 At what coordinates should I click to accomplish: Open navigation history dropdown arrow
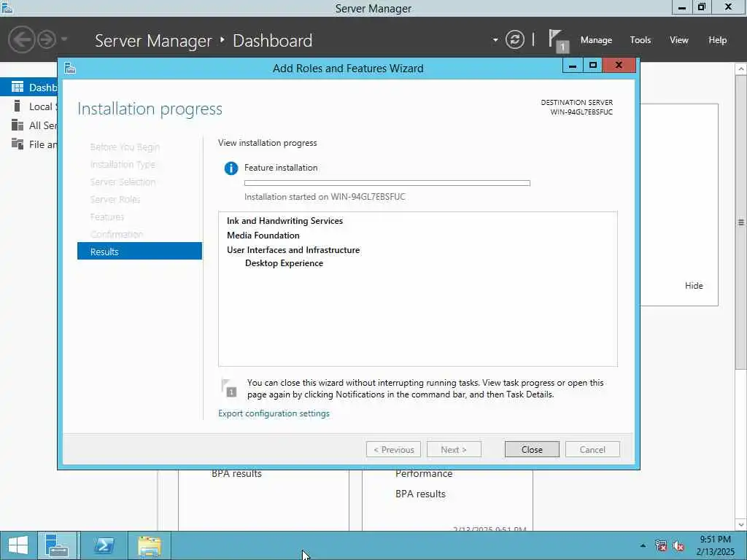click(64, 39)
